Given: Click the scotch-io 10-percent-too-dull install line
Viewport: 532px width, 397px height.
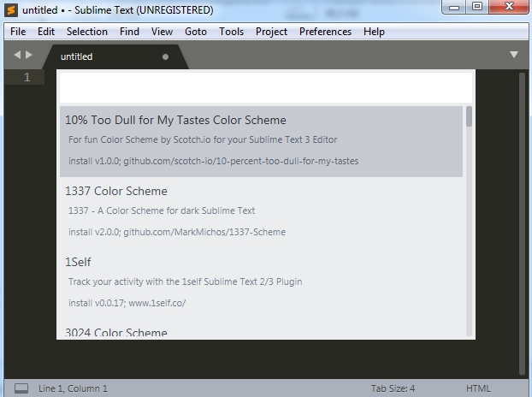Looking at the screenshot, I should pyautogui.click(x=214, y=161).
